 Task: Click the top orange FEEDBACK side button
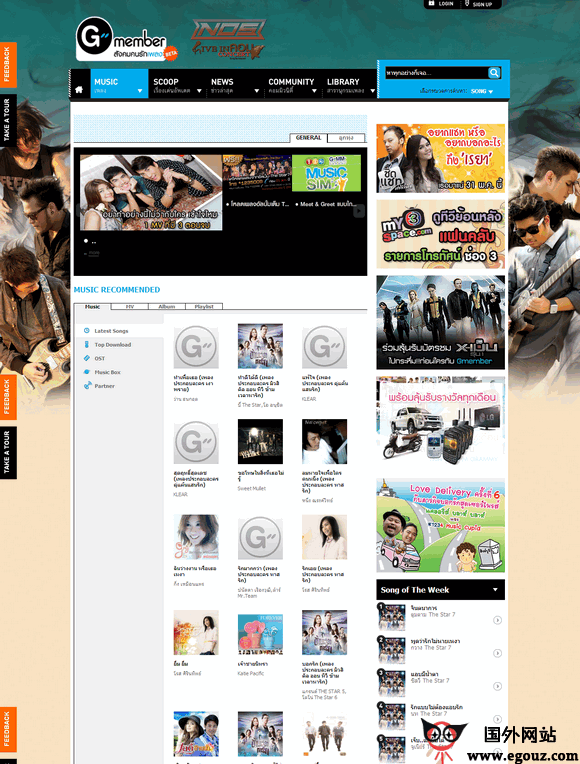click(x=7, y=65)
